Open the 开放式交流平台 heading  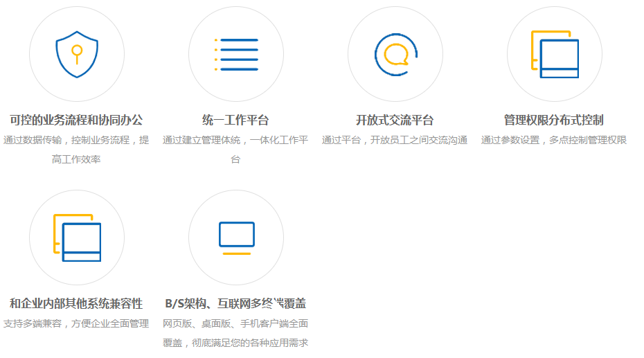(x=395, y=120)
